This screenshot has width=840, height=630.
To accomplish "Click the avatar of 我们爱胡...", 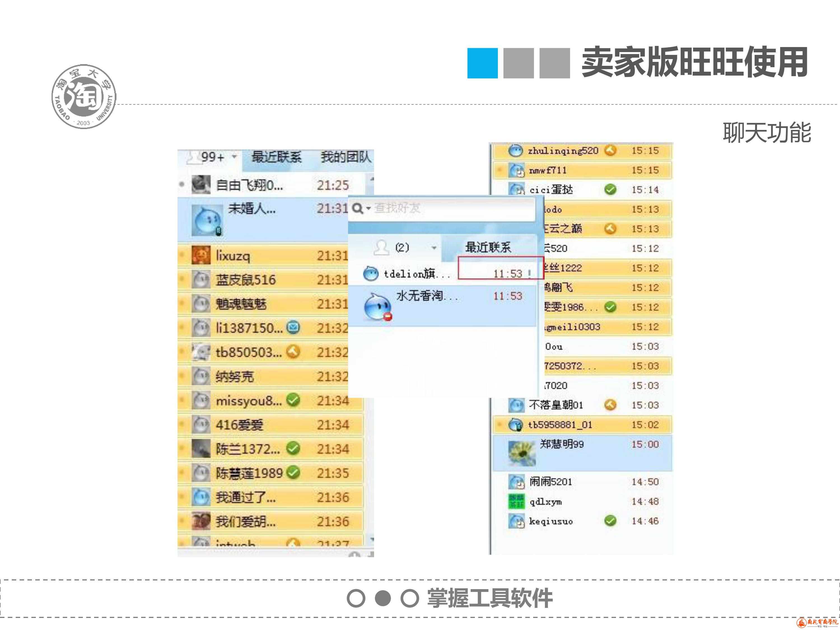I will tap(201, 521).
